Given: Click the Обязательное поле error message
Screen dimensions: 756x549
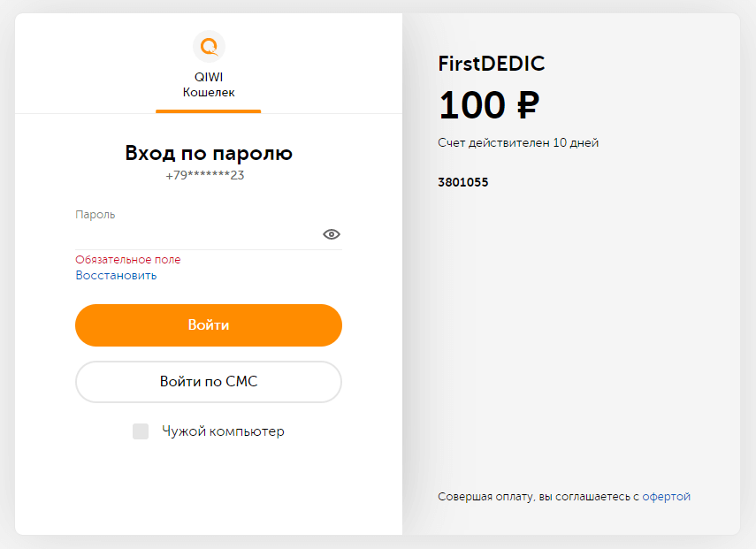Looking at the screenshot, I should click(x=127, y=259).
